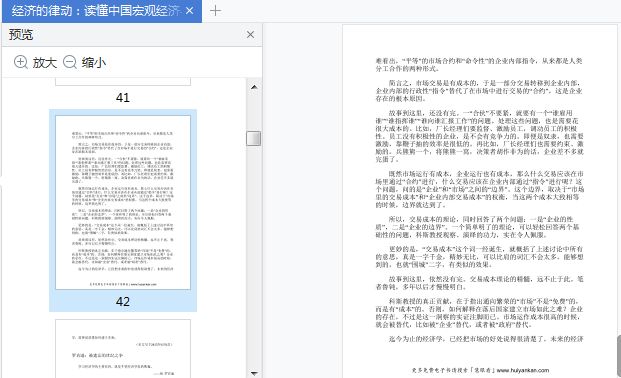This screenshot has height=378, width=621.
Task: Click the www.huiyankan.com footer link on main page
Action: (523, 370)
